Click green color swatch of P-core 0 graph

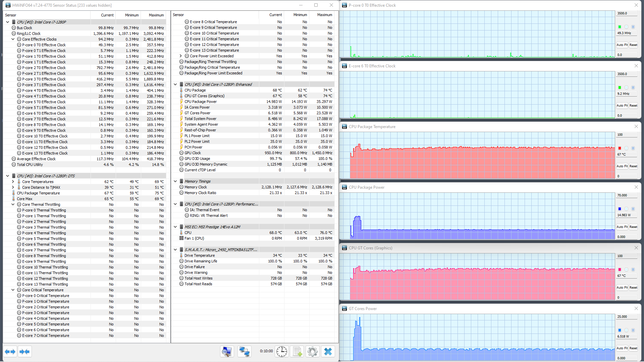pos(620,27)
